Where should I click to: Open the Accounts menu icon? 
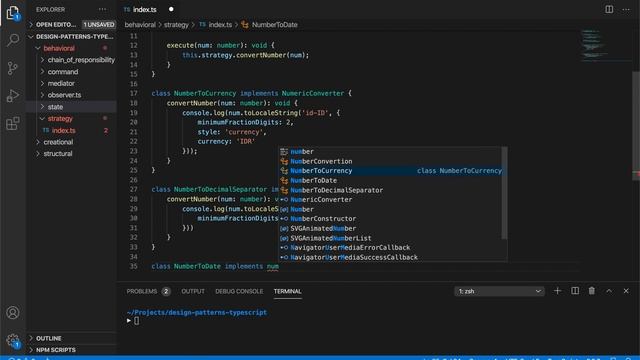13,313
